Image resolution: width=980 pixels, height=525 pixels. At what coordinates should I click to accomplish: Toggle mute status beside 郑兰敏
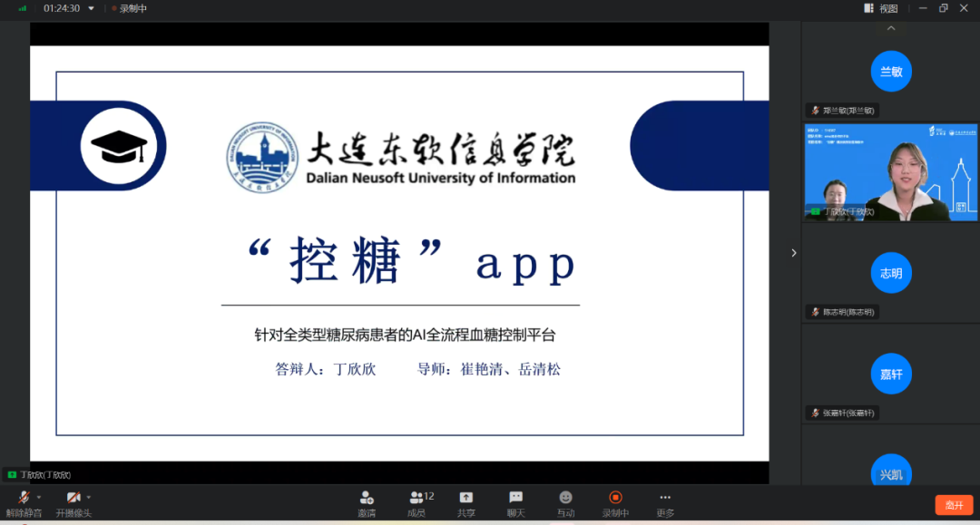coord(814,110)
